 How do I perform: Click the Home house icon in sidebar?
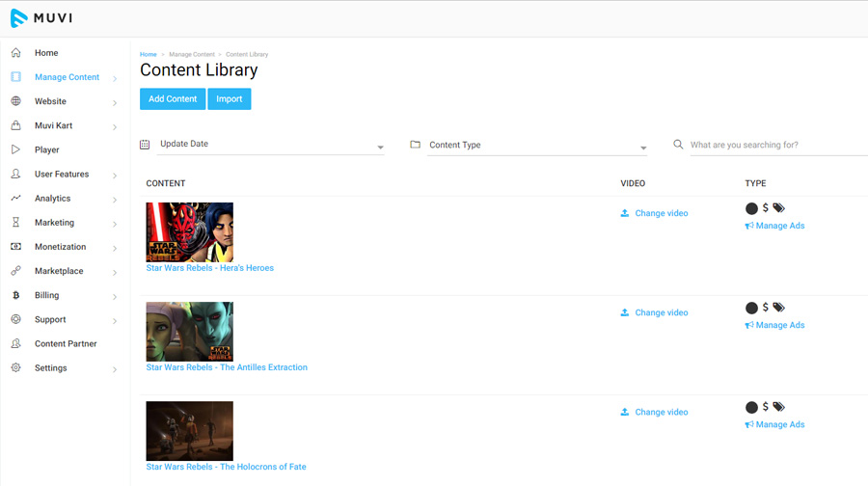16,53
